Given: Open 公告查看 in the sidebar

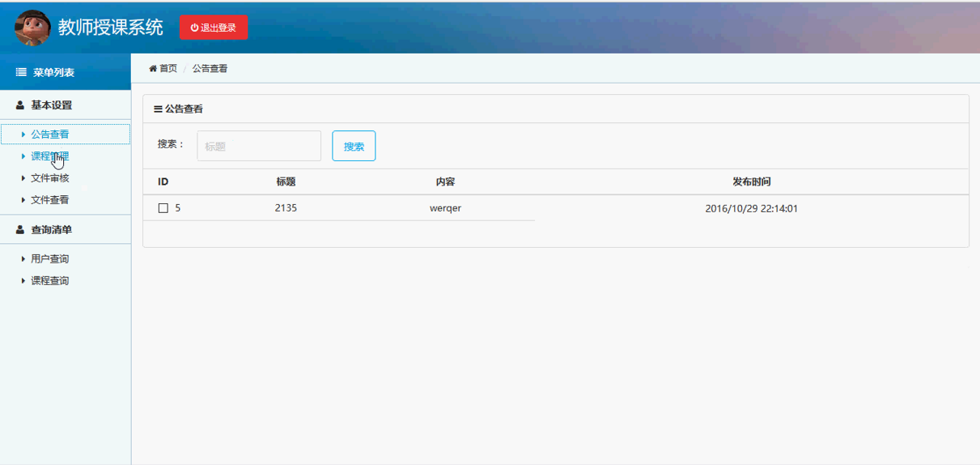Looking at the screenshot, I should 50,134.
